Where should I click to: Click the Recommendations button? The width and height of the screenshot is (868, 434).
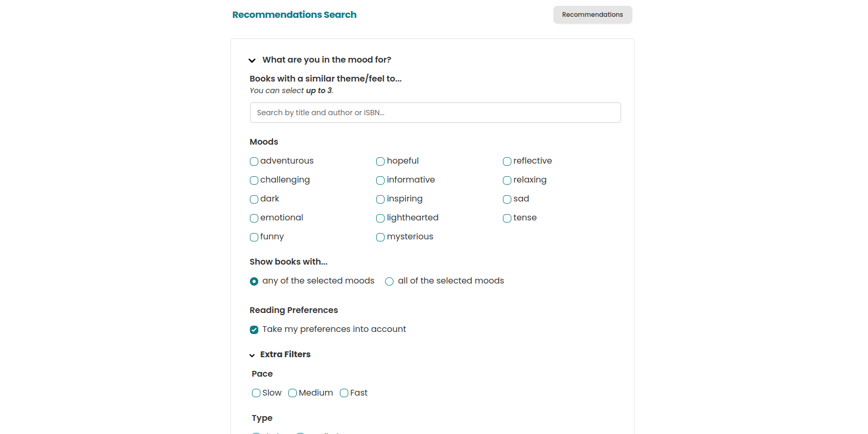click(592, 15)
